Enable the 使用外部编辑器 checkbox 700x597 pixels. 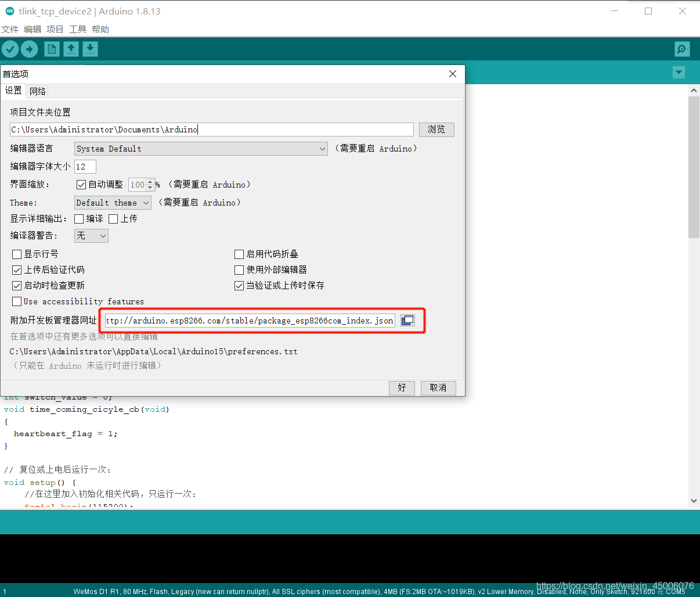[239, 269]
